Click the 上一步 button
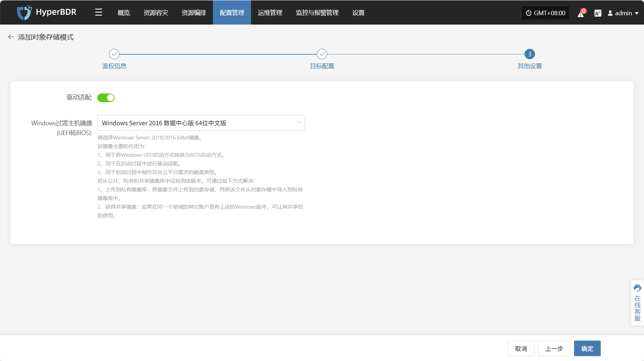The width and height of the screenshot is (644, 361). (554, 349)
